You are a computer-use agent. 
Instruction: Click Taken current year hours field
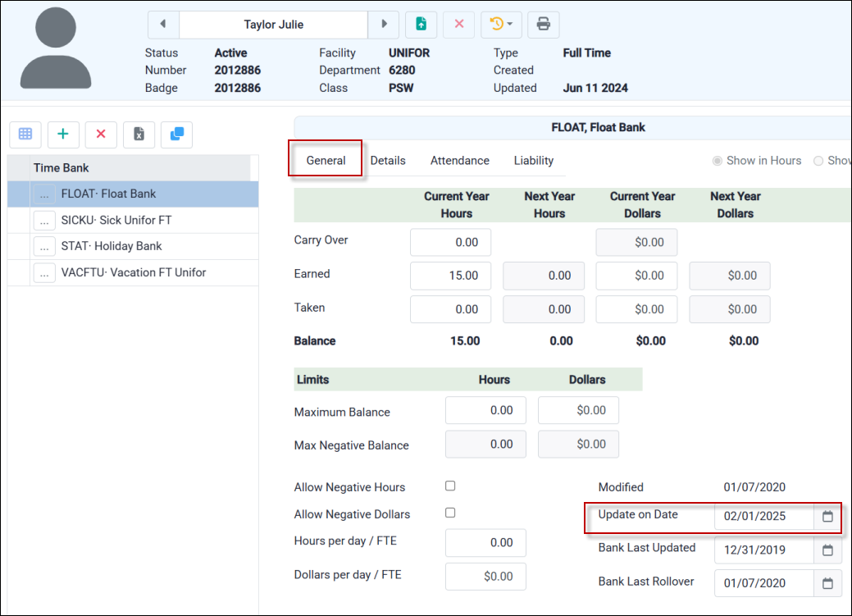(x=450, y=309)
